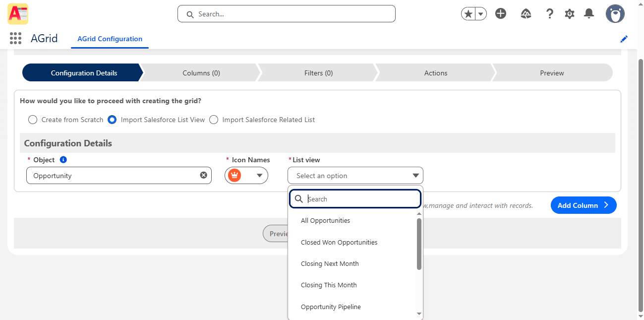This screenshot has height=320, width=644.
Task: Clear the Opportunity object field
Action: click(x=203, y=175)
